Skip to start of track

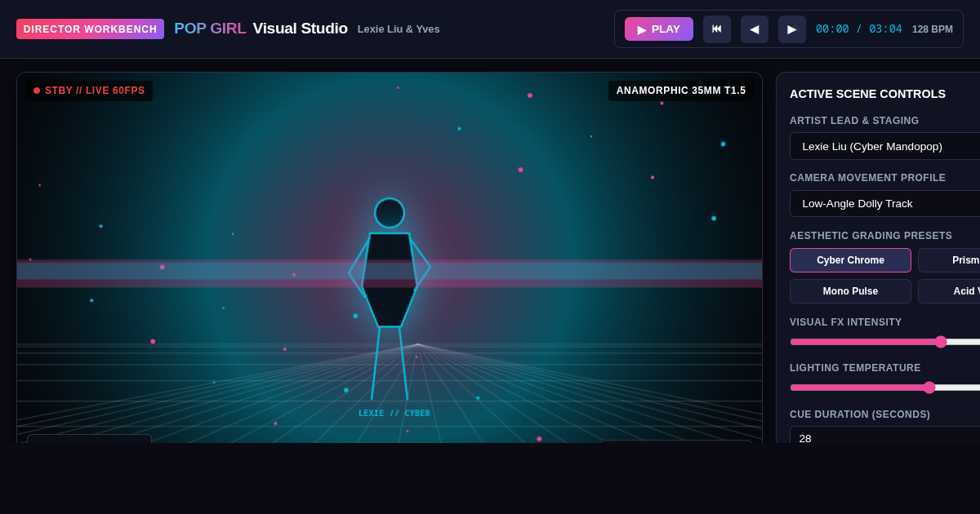(x=717, y=29)
